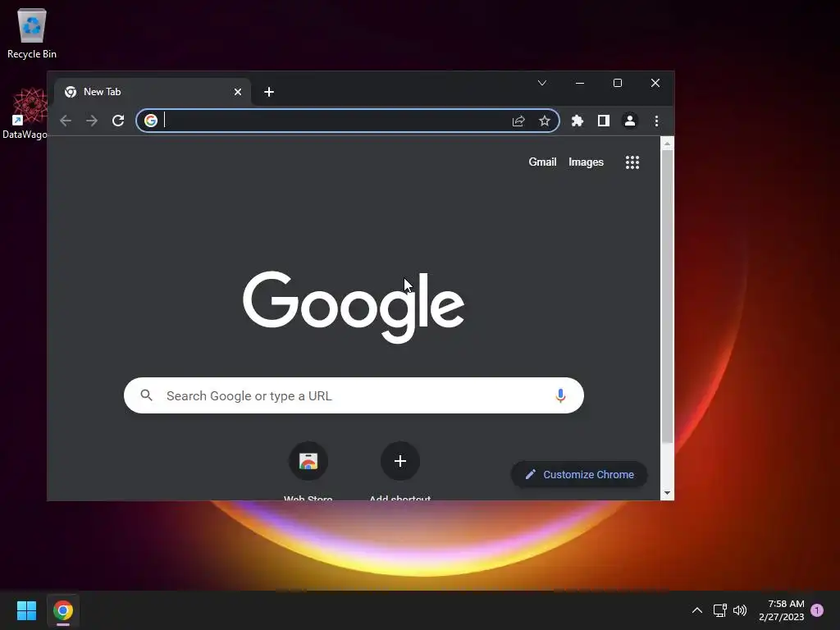The width and height of the screenshot is (840, 630).
Task: Reload the current page
Action: 118,121
